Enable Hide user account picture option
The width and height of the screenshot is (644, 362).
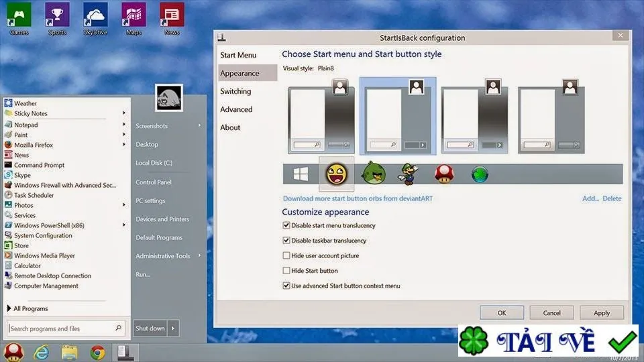coord(286,255)
